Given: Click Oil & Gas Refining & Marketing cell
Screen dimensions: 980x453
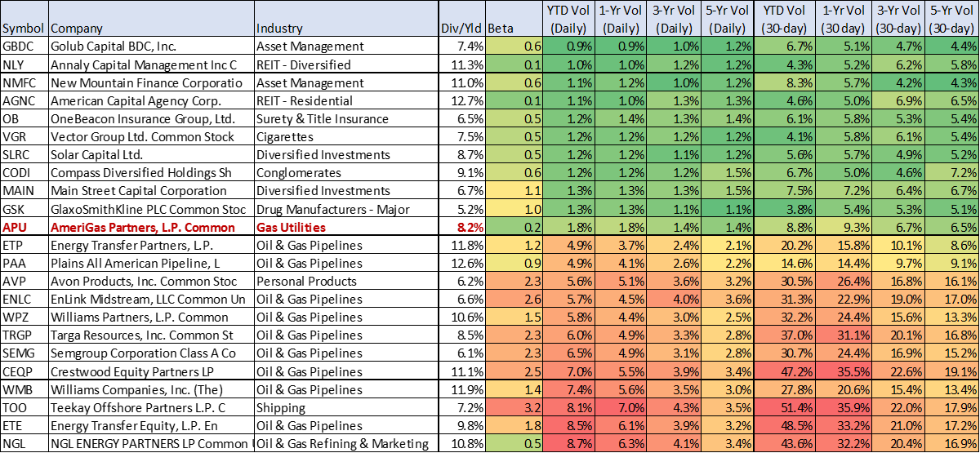Looking at the screenshot, I should [346, 444].
